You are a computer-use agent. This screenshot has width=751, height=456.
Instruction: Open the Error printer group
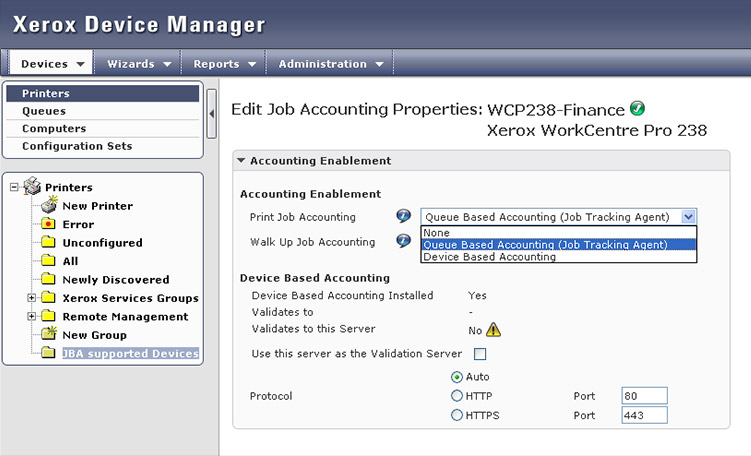[x=79, y=225]
